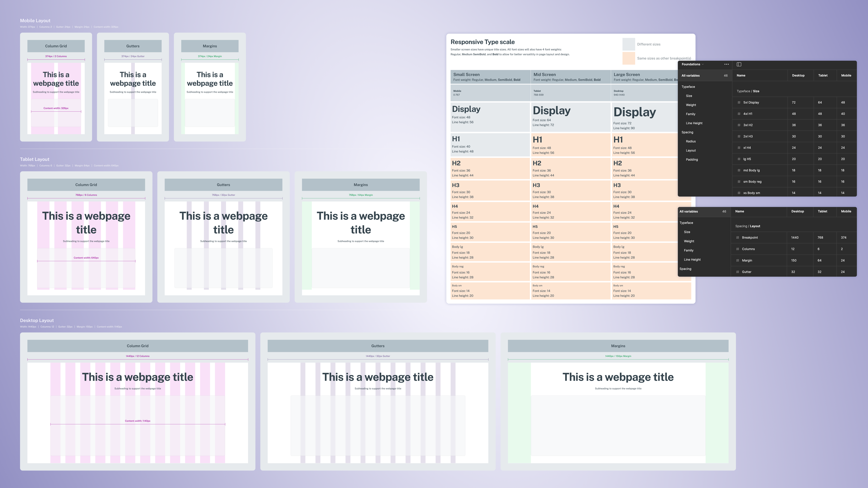Select Radius under Spacing

point(691,141)
